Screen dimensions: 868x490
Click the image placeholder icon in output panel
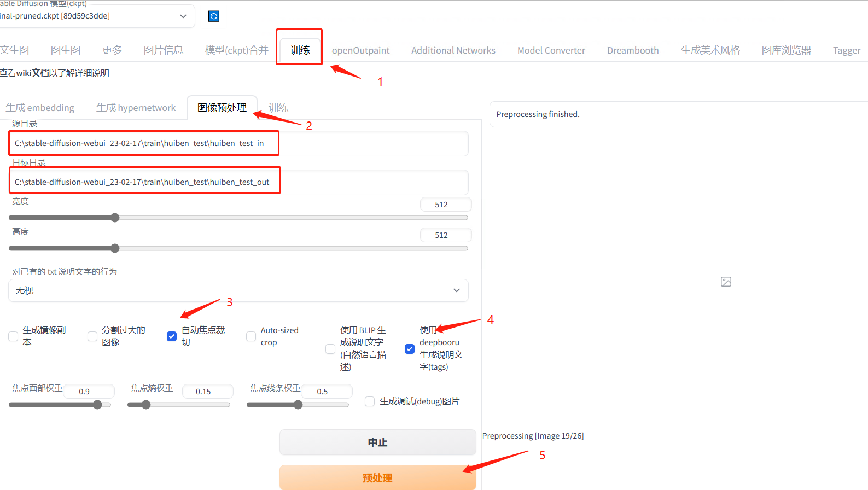tap(726, 282)
